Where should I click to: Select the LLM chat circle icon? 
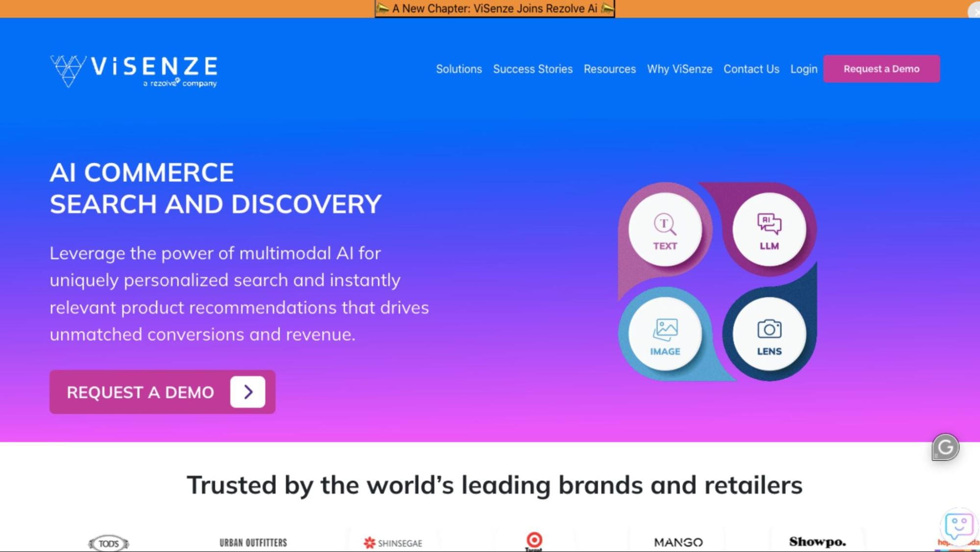[769, 230]
